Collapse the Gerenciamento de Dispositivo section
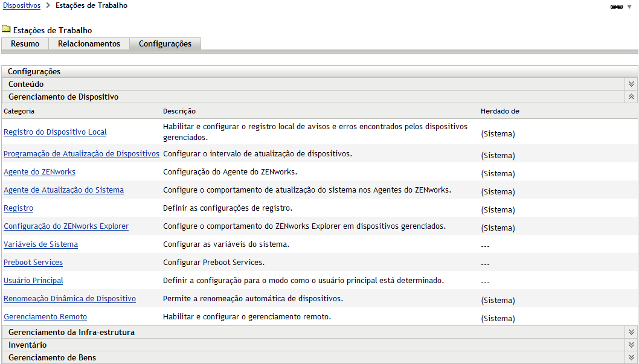The width and height of the screenshot is (639, 364). (x=631, y=96)
